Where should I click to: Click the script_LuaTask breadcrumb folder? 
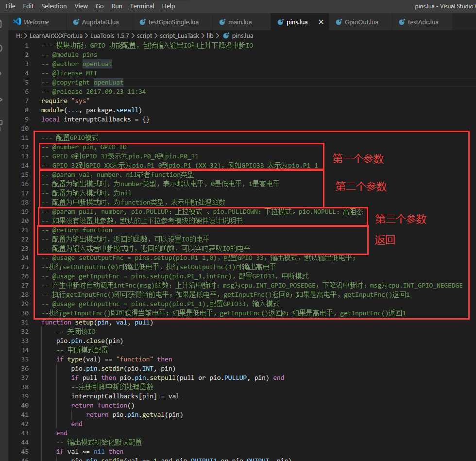[179, 36]
